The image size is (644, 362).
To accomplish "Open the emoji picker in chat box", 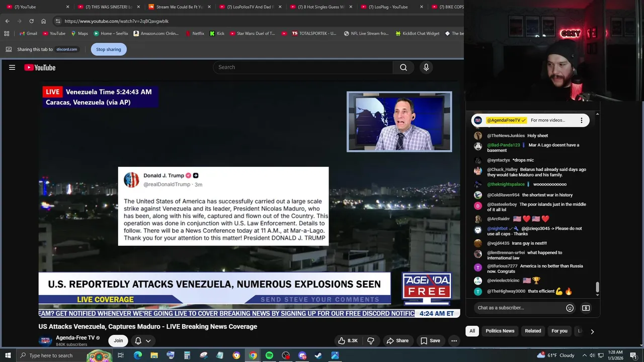I will point(570,308).
